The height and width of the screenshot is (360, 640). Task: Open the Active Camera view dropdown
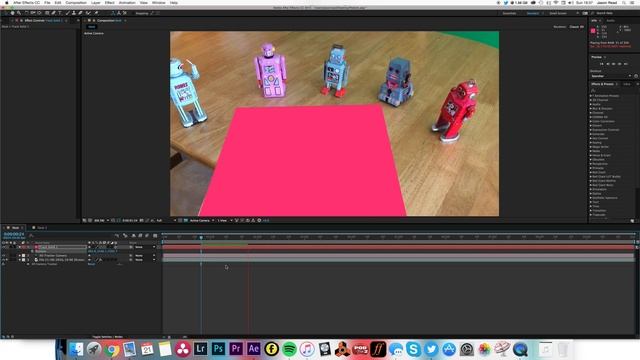pyautogui.click(x=202, y=220)
